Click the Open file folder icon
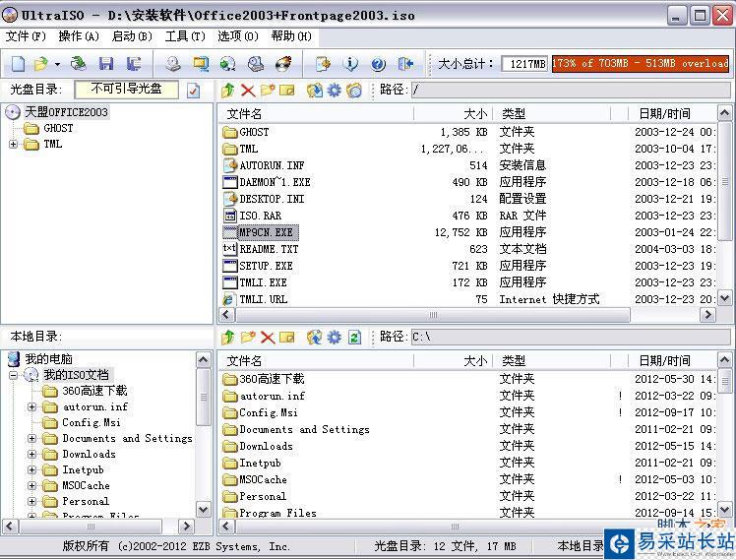This screenshot has height=560, width=736. (41, 63)
